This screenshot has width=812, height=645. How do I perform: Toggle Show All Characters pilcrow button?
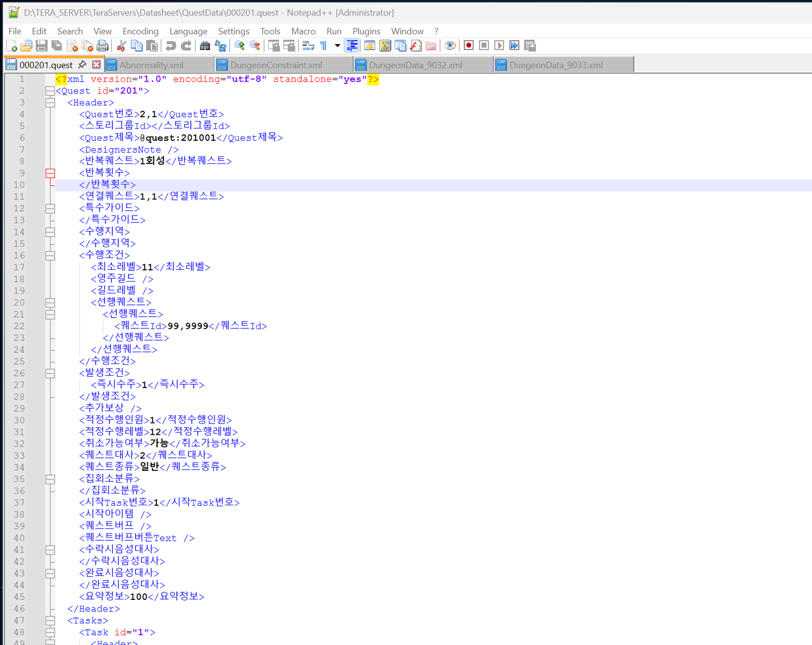coord(324,46)
